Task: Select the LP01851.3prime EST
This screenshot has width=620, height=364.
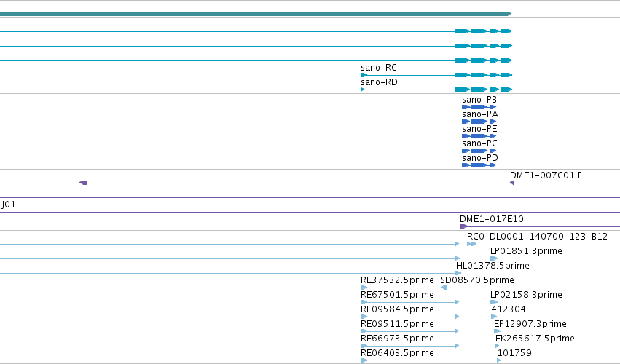Action: (526, 251)
